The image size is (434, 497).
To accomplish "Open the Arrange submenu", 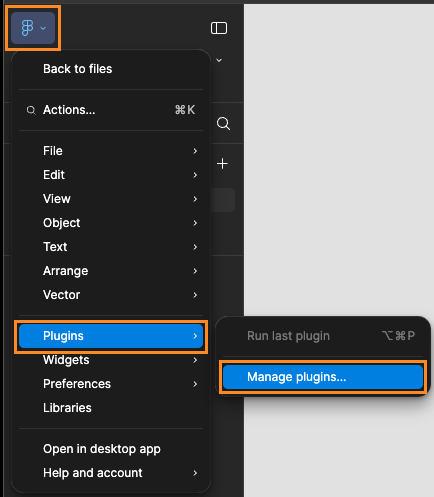I will 111,271.
